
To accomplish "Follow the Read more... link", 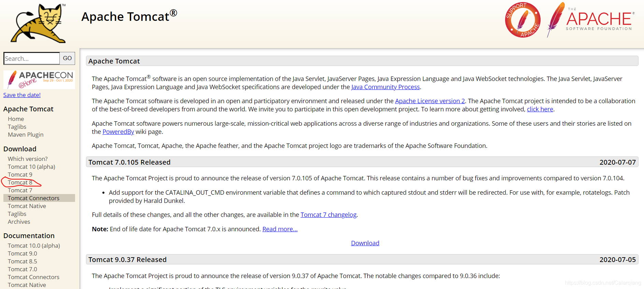I will [280, 229].
